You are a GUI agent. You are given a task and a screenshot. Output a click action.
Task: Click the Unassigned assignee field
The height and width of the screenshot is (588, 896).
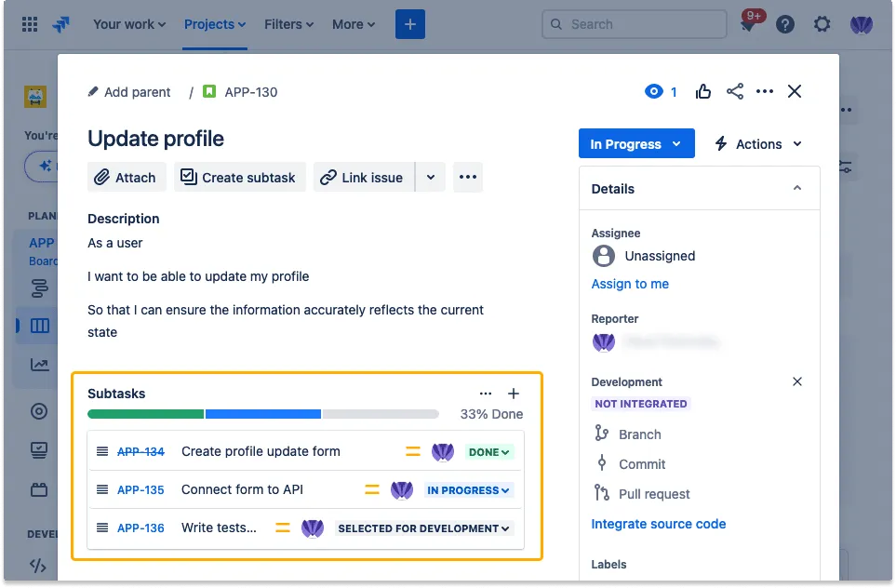644,256
